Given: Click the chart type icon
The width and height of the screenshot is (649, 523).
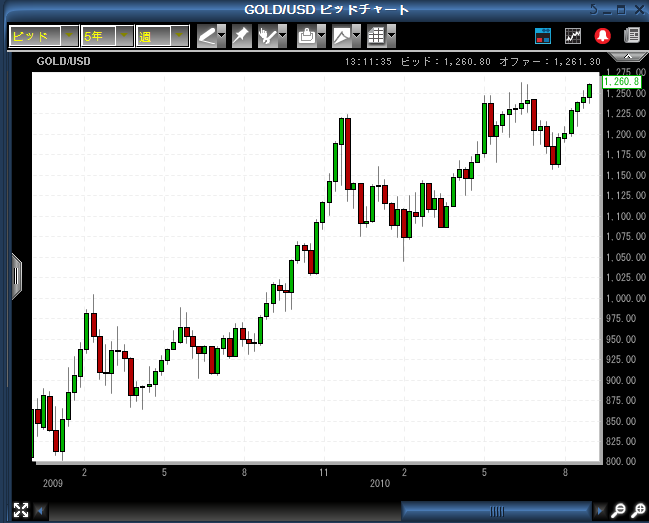Looking at the screenshot, I should click(342, 36).
